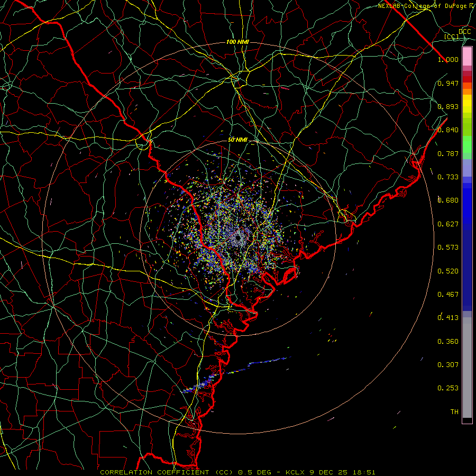Click the gray segment of the color bar
Screen dimensions: 476x476
tap(467, 368)
